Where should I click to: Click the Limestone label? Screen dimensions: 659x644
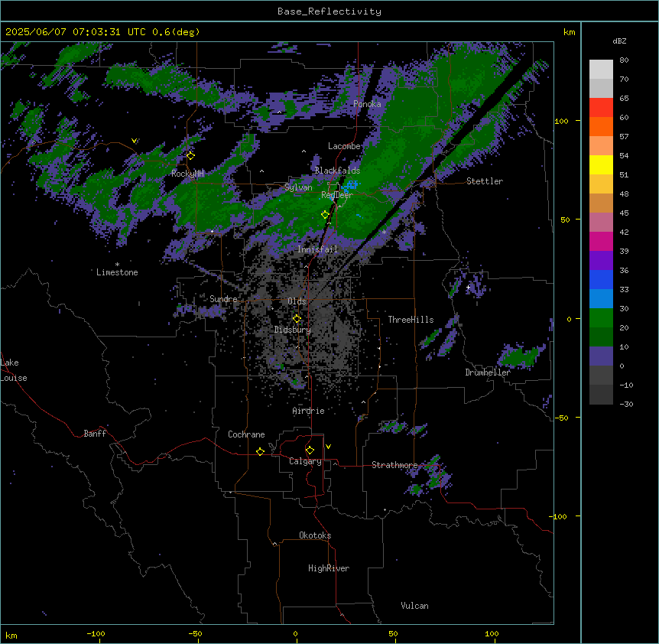click(x=117, y=272)
